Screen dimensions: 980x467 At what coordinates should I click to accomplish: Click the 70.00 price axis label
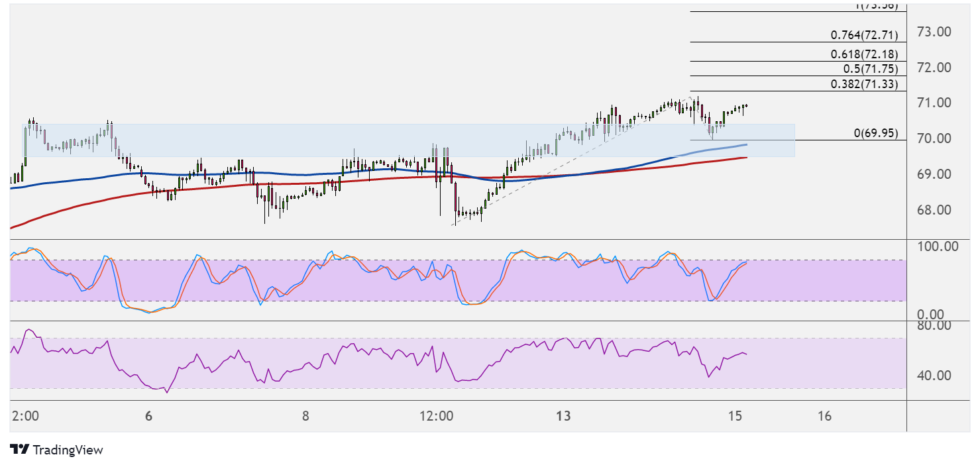(x=933, y=138)
